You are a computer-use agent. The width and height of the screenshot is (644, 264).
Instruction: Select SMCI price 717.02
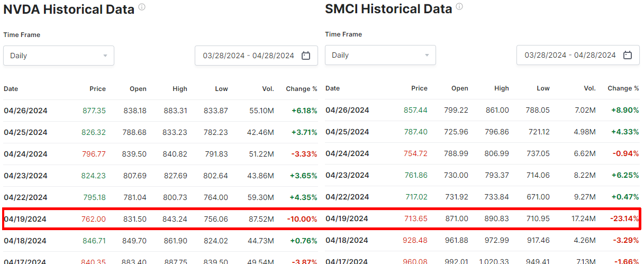tap(416, 197)
